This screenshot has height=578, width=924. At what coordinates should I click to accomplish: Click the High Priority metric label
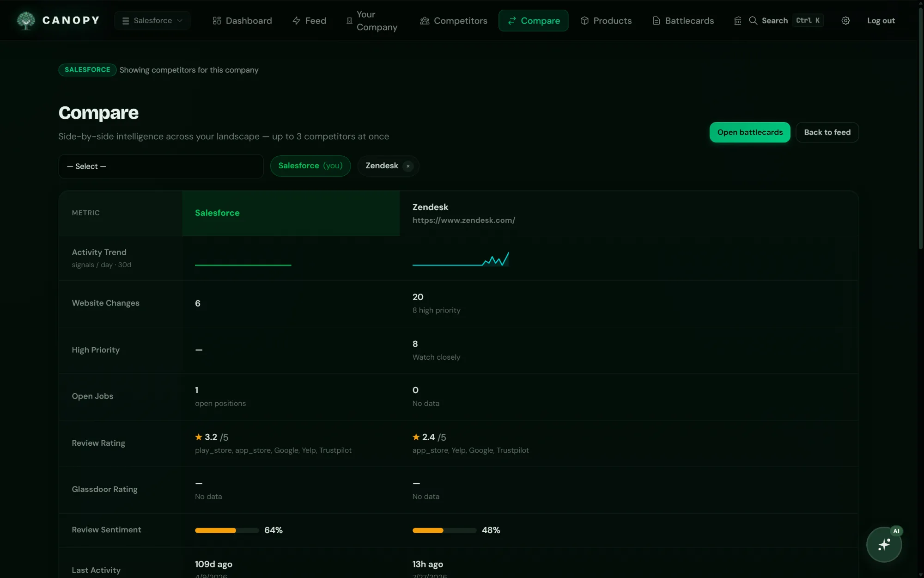[x=96, y=350]
